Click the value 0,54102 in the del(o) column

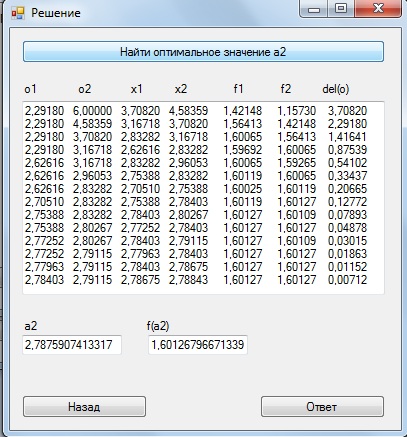click(347, 163)
